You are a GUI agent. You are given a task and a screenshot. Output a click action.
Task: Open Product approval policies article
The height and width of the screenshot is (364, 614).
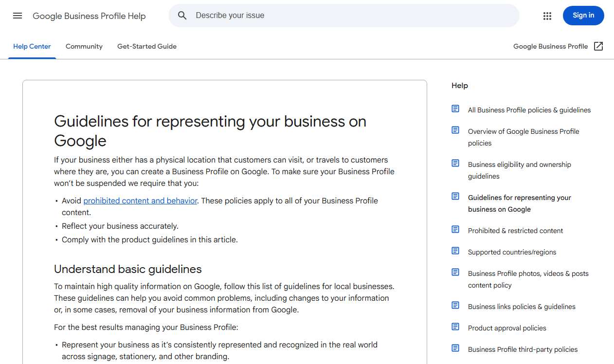(x=507, y=328)
